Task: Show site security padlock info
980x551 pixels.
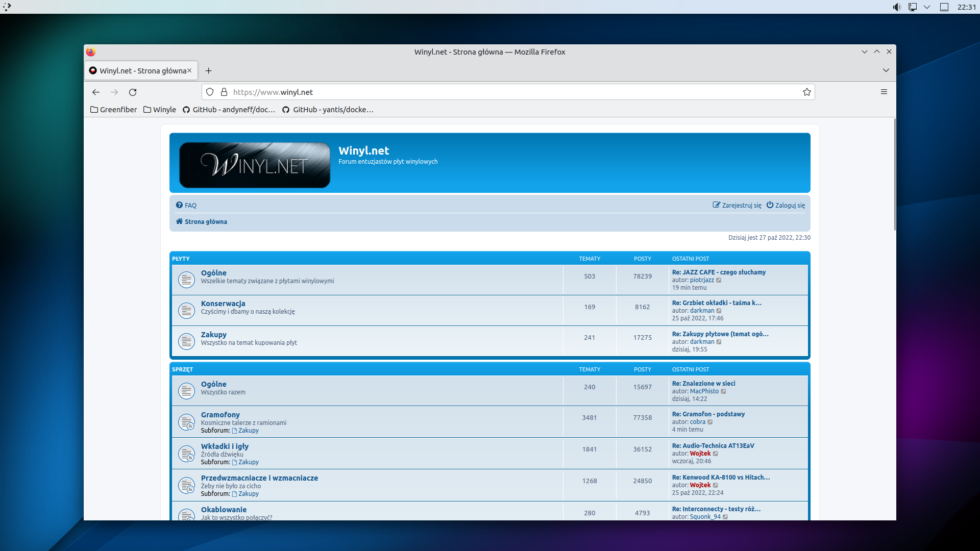Action: 224,92
